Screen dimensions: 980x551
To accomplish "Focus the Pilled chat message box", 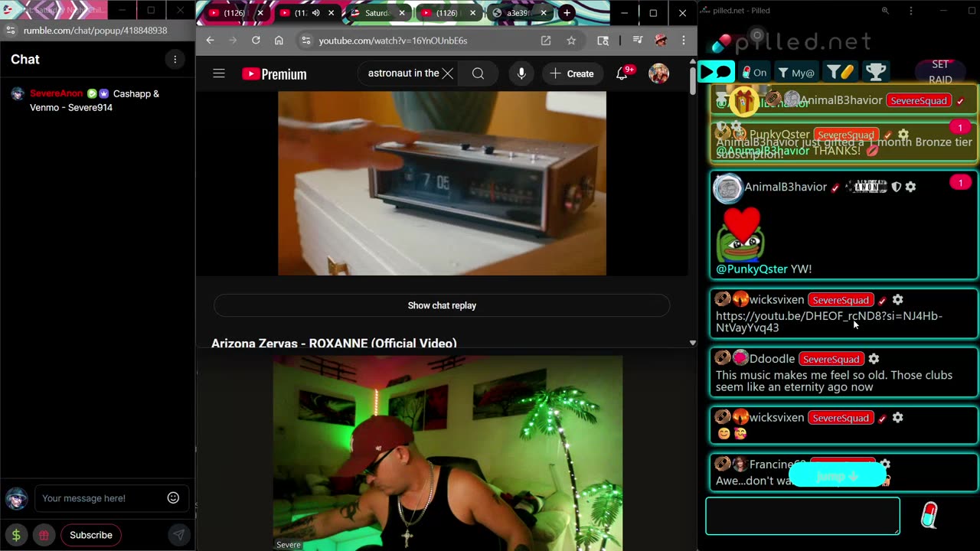I will coord(802,516).
